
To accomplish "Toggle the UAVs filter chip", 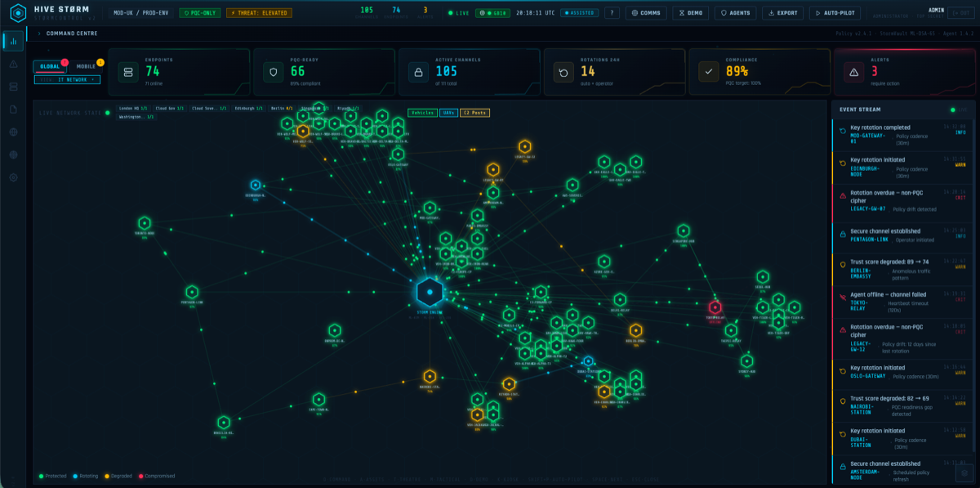I will click(x=448, y=113).
